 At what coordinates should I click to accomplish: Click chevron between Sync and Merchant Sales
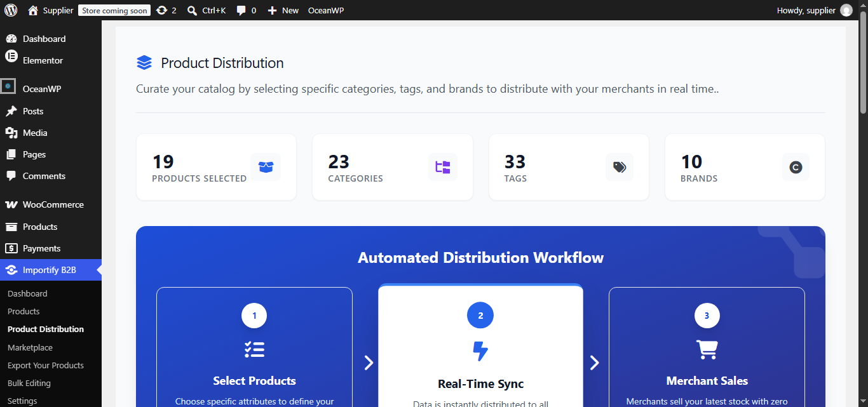pyautogui.click(x=594, y=363)
